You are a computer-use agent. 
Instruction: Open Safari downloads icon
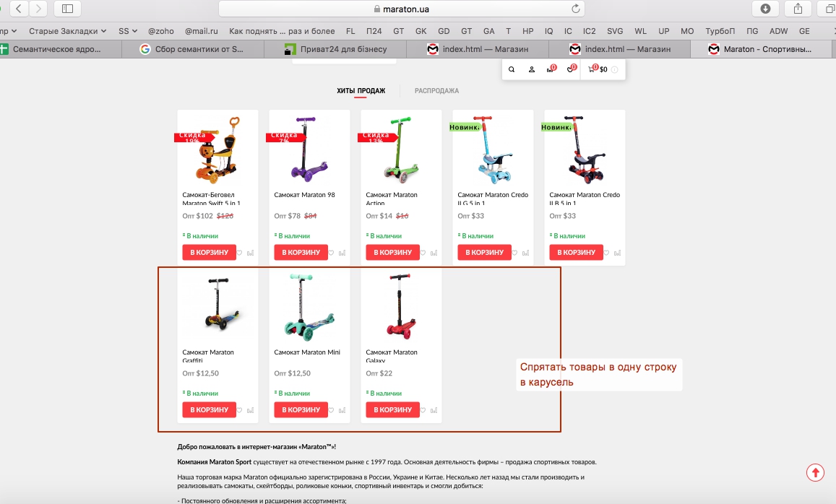765,9
